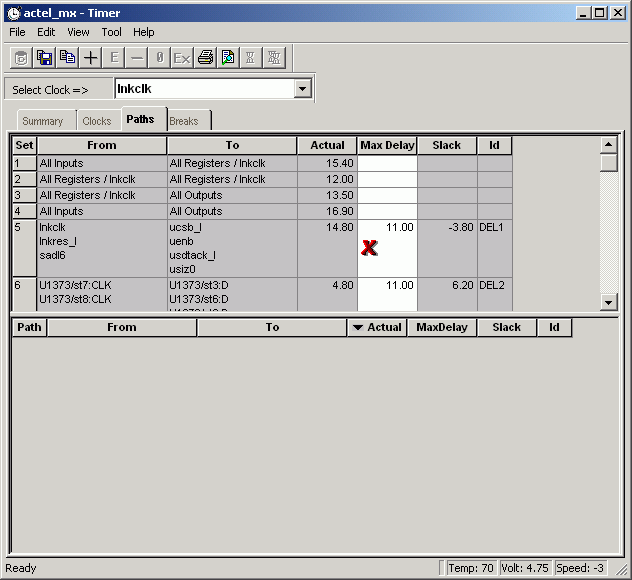Viewport: 632px width, 580px height.
Task: Click scroll down arrow of path set list
Action: (x=609, y=302)
